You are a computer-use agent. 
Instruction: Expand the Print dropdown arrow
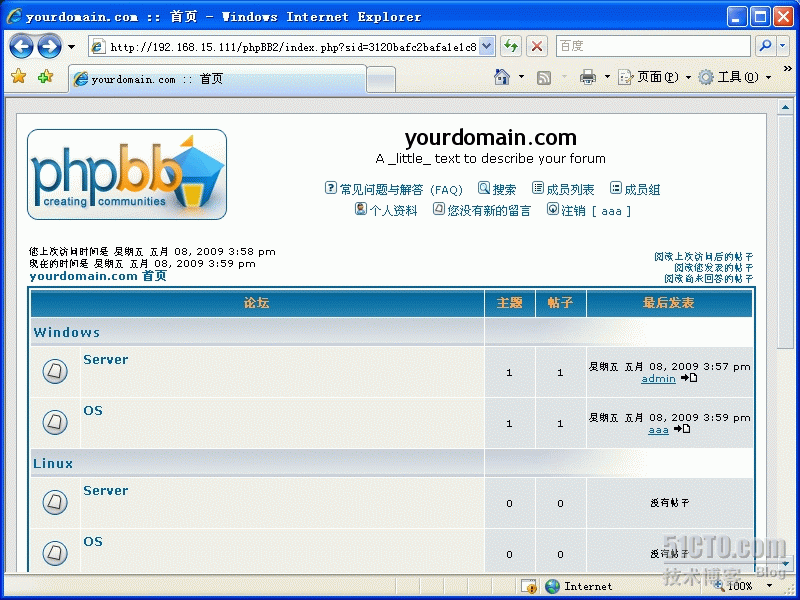pyautogui.click(x=607, y=77)
